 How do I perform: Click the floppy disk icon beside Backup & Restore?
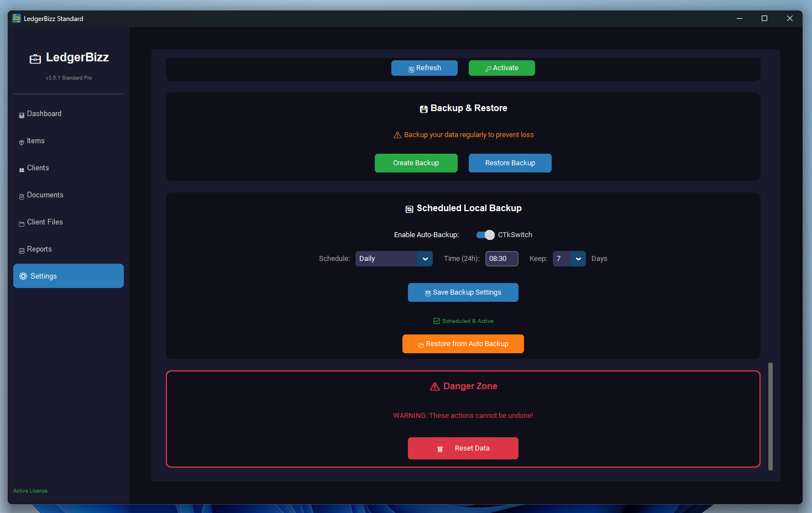click(x=423, y=109)
